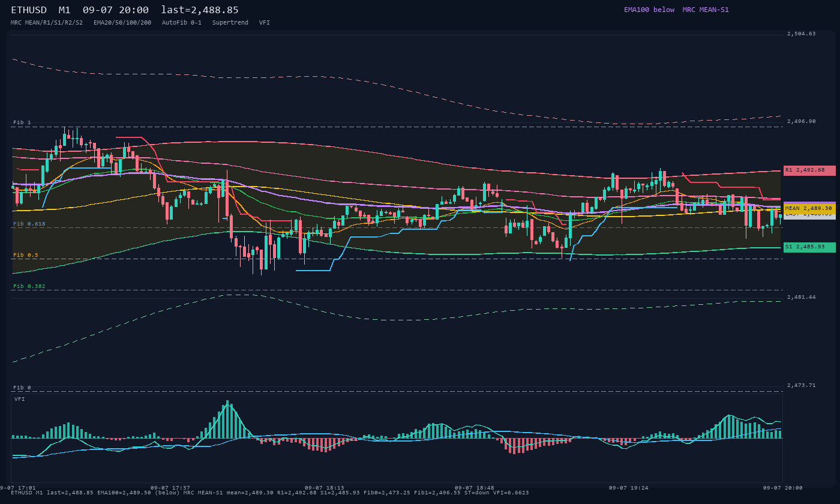Click the 2,496.90 price axis value
Image resolution: width=840 pixels, height=504 pixels.
coord(801,121)
